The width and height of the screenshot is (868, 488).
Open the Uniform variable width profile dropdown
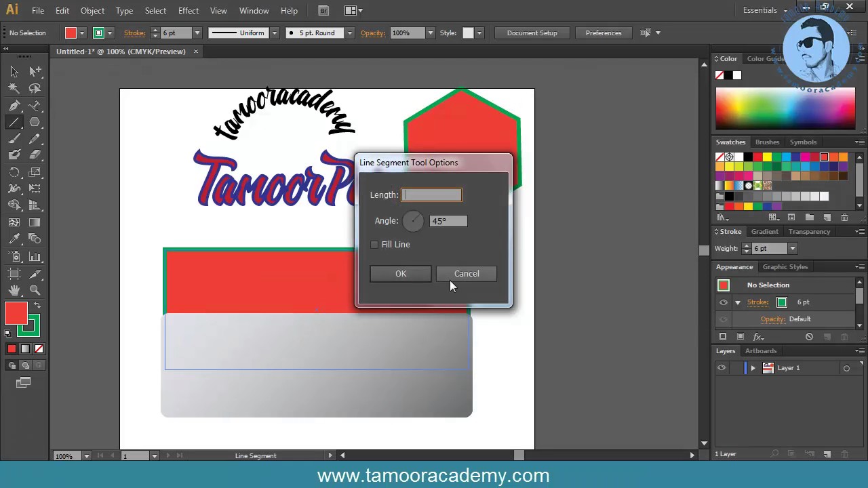tap(275, 33)
